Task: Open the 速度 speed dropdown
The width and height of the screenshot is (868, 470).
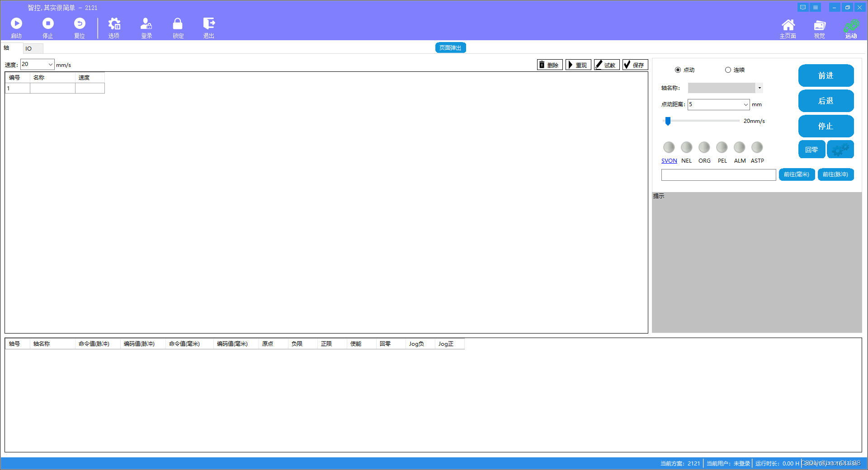Action: tap(50, 64)
